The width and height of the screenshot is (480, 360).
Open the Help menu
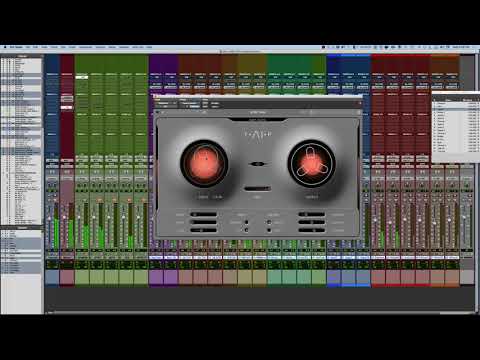point(149,47)
